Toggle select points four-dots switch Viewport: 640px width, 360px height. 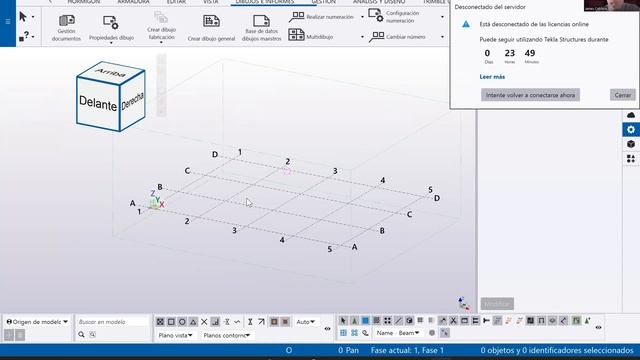click(x=387, y=321)
